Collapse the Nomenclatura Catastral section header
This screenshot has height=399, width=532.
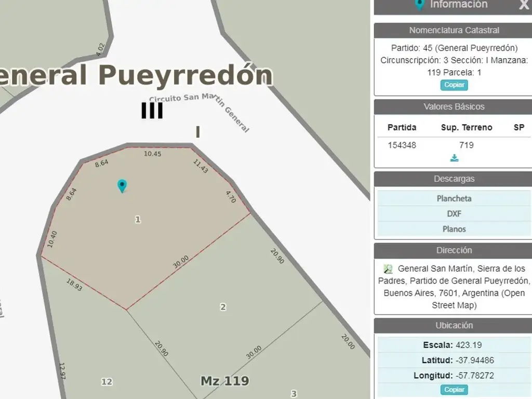[454, 30]
